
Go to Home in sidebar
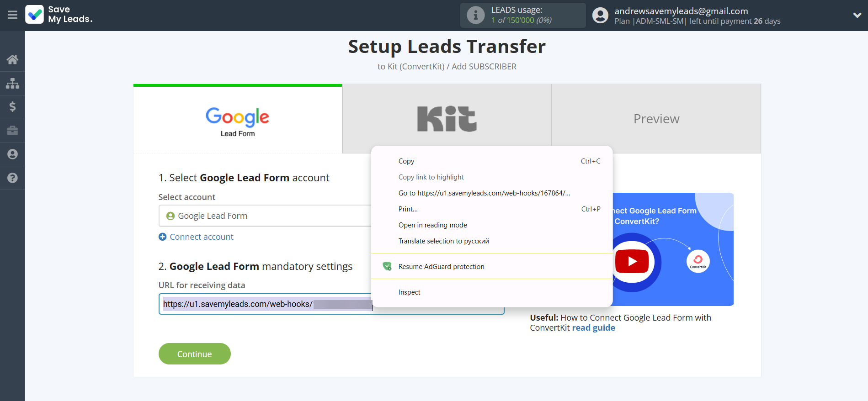pos(12,59)
